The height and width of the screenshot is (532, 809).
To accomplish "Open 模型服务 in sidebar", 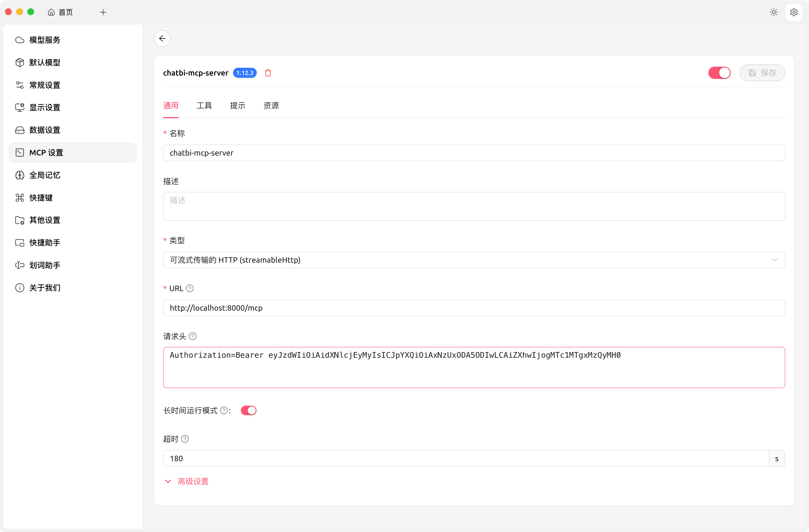I will tap(45, 40).
